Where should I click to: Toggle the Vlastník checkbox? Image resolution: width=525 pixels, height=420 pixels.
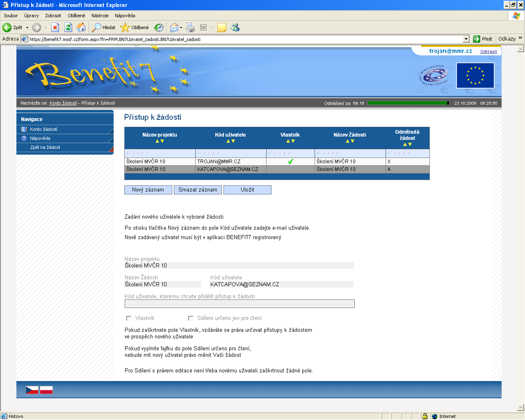(129, 318)
